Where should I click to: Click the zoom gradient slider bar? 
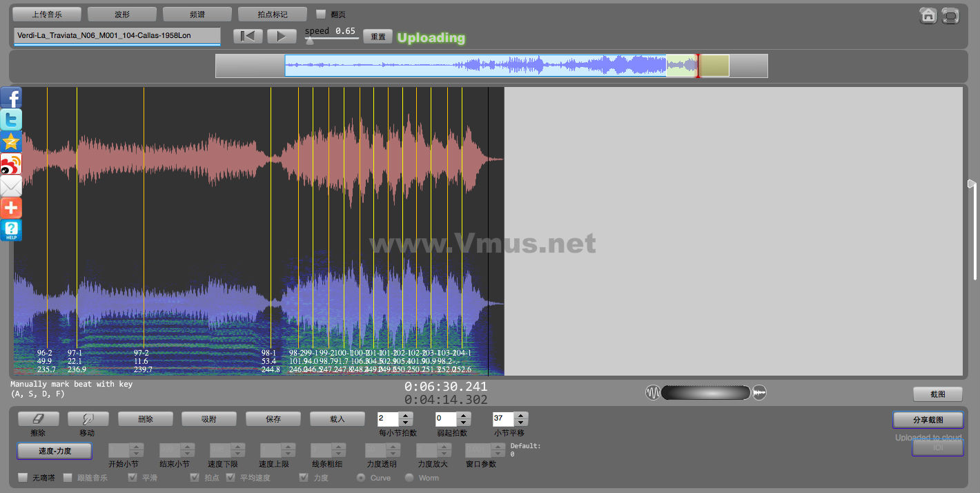706,393
